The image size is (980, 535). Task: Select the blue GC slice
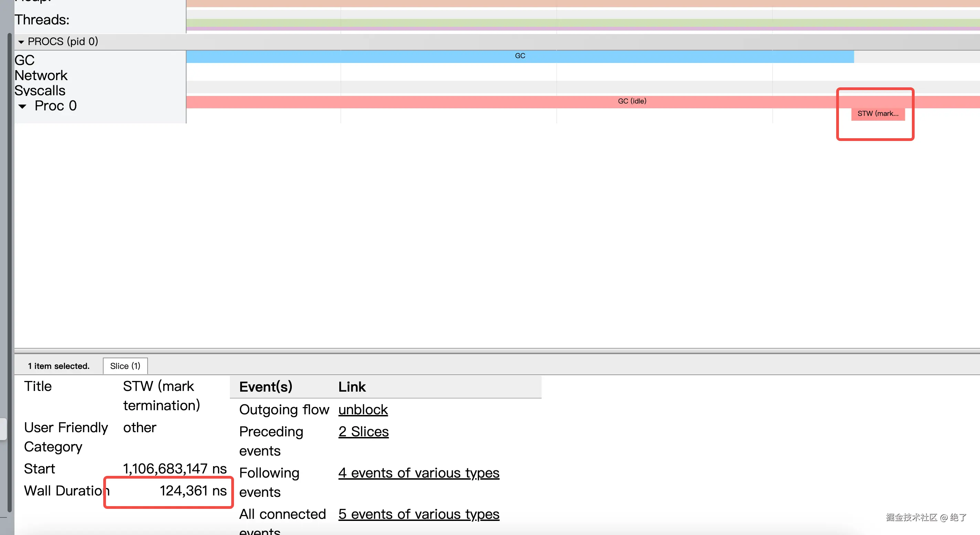pos(520,56)
